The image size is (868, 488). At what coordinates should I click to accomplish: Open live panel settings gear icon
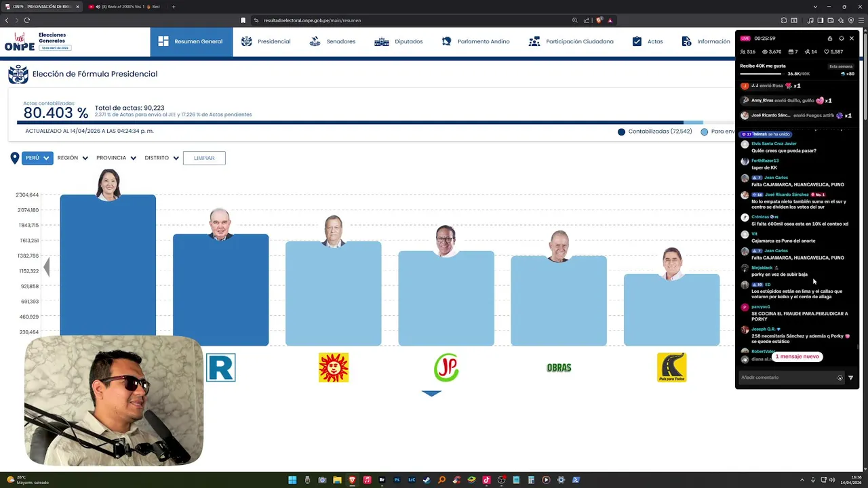[x=842, y=39]
